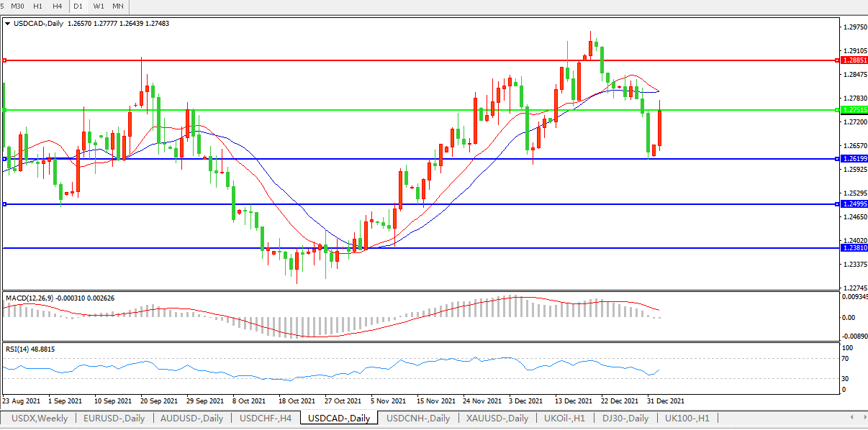Open the UKOil-,H1 chart tab
This screenshot has height=430, width=868.
[x=565, y=418]
